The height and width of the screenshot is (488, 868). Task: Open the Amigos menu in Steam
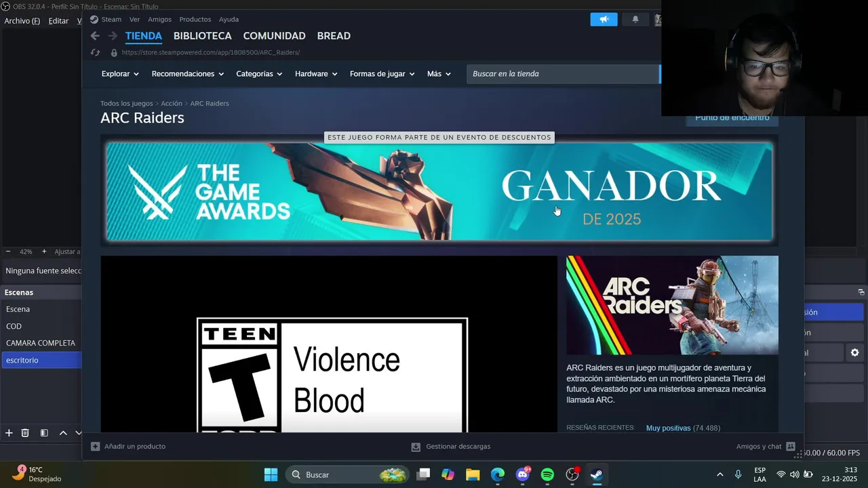[159, 20]
